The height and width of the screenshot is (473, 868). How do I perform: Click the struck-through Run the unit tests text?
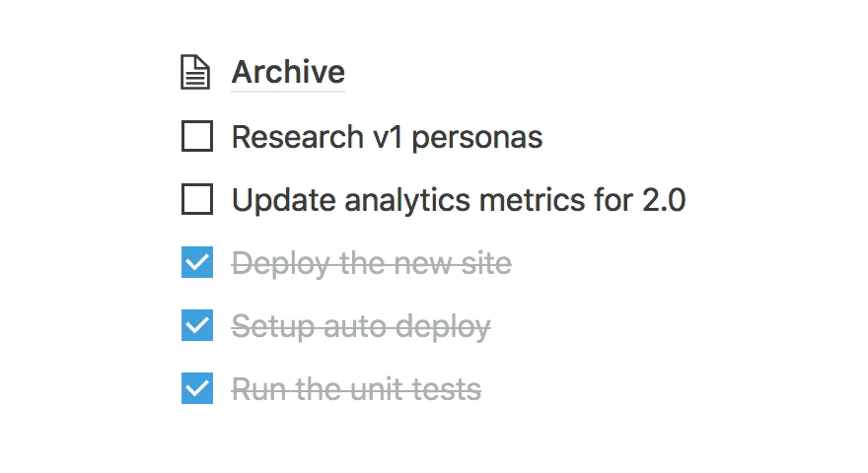point(356,388)
